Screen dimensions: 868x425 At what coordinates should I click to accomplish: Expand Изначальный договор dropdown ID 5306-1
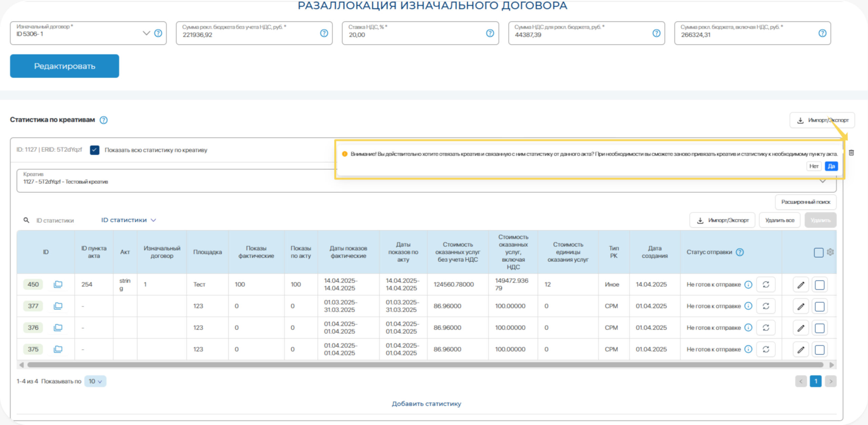[146, 33]
